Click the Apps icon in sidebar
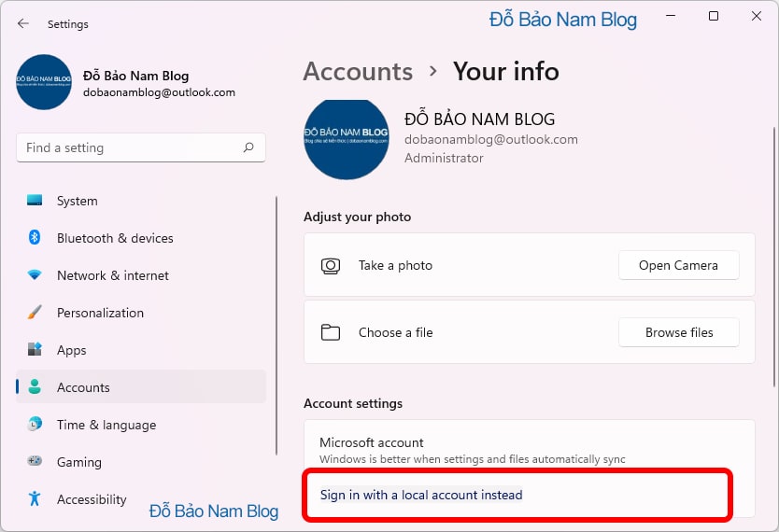 point(35,349)
